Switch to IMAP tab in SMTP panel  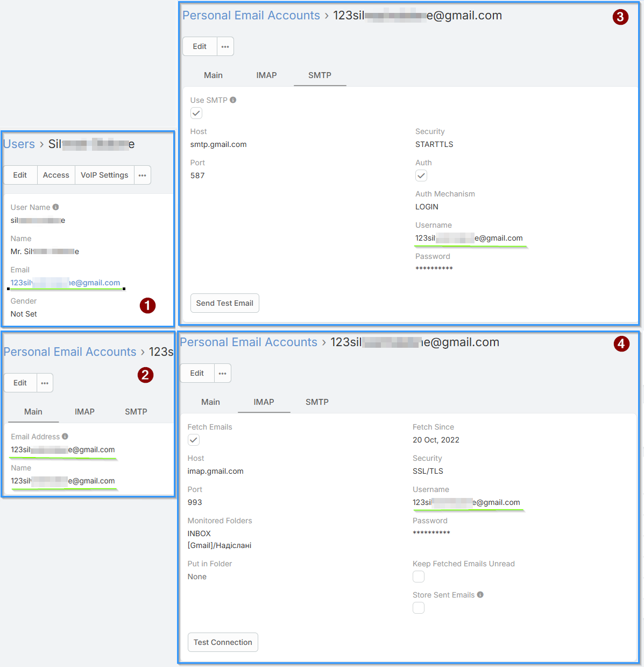266,75
